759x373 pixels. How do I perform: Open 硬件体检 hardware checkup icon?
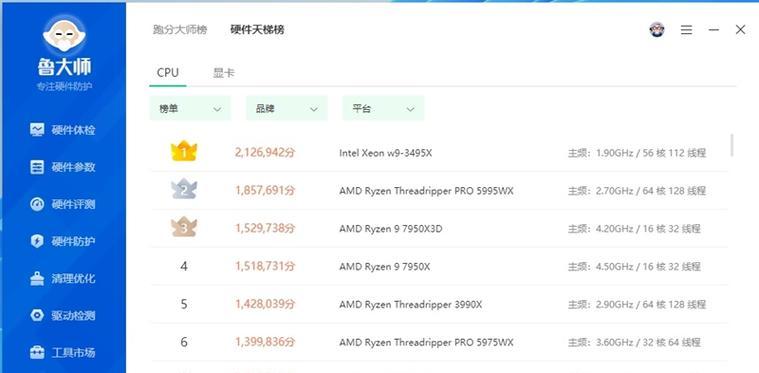(37, 129)
